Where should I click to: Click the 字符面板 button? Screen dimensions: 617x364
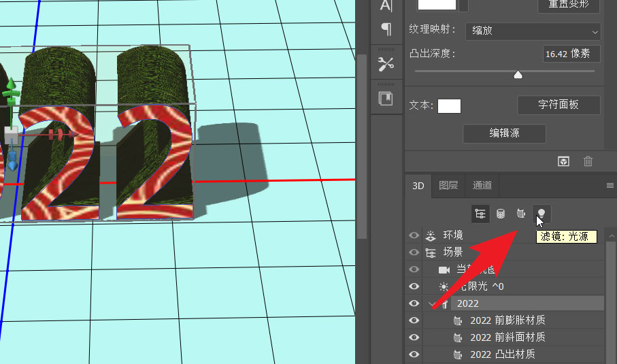point(558,105)
